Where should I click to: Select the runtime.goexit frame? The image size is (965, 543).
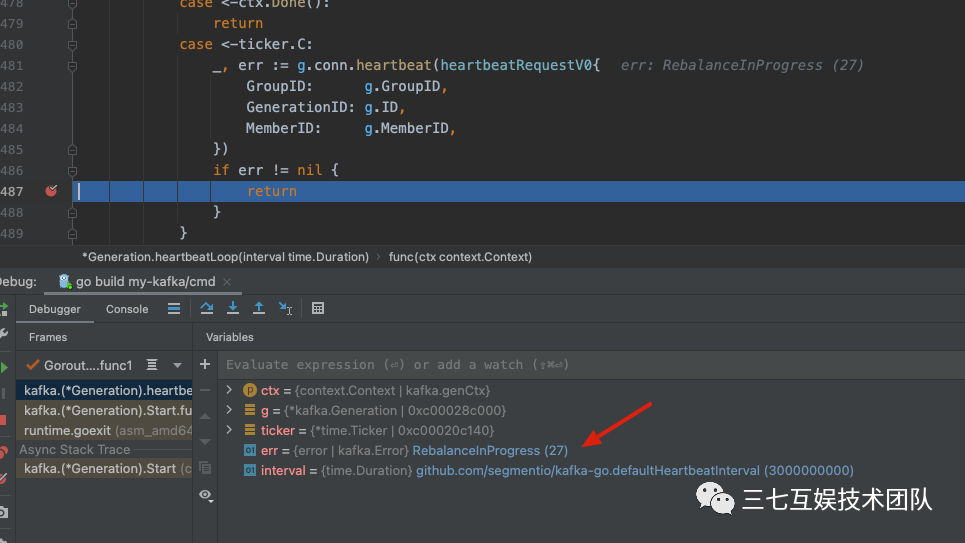coord(105,430)
